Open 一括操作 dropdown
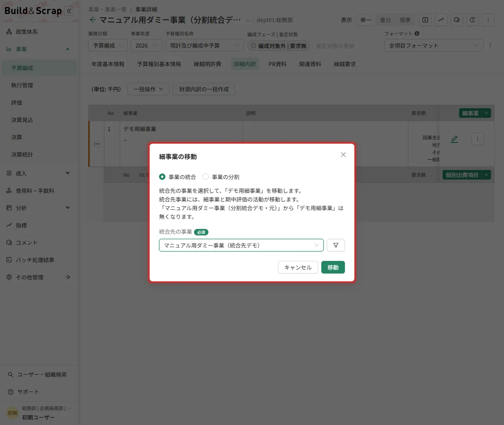Screen dimensions: 504x425 pos(148,89)
